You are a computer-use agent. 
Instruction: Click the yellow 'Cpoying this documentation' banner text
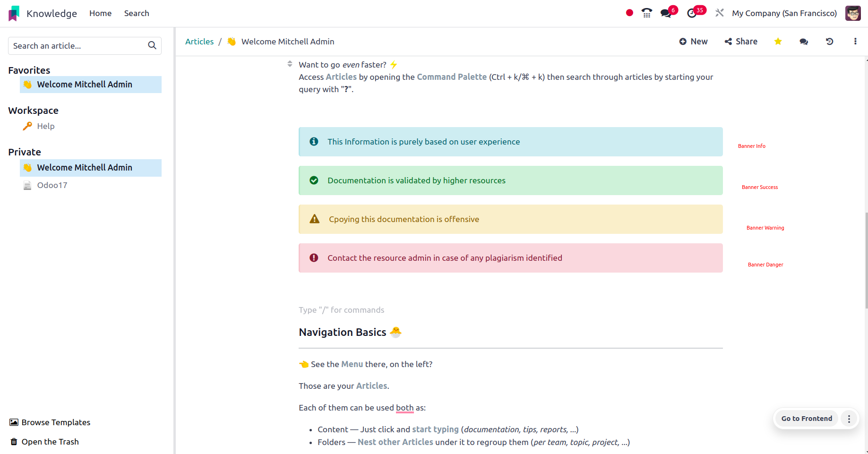pos(404,219)
